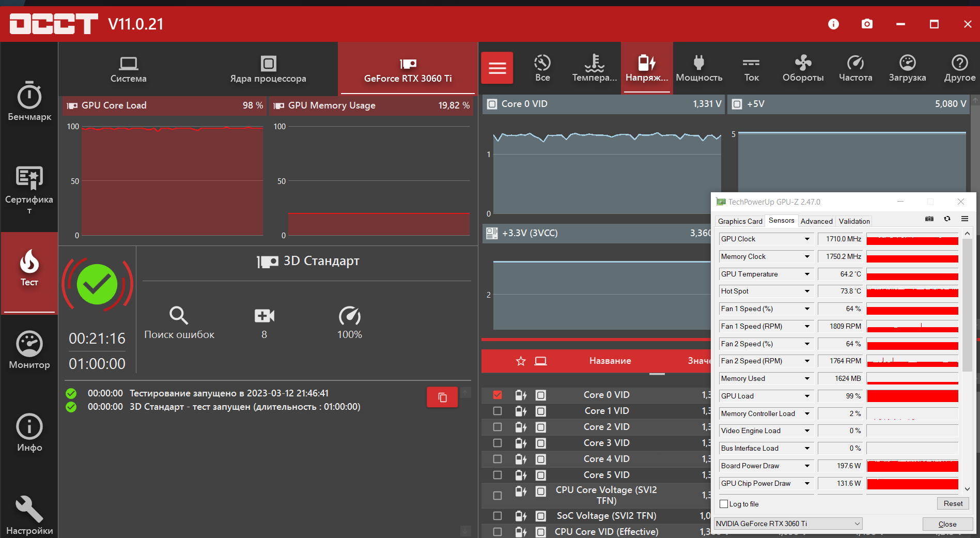Click the GPU Temperature history graph in GPU-Z

(912, 274)
